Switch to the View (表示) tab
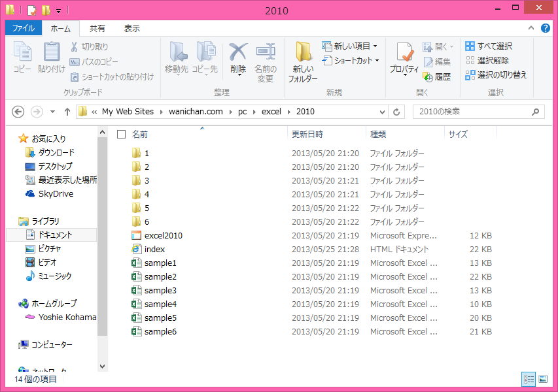Screen dimensions: 558x392 tap(131, 29)
